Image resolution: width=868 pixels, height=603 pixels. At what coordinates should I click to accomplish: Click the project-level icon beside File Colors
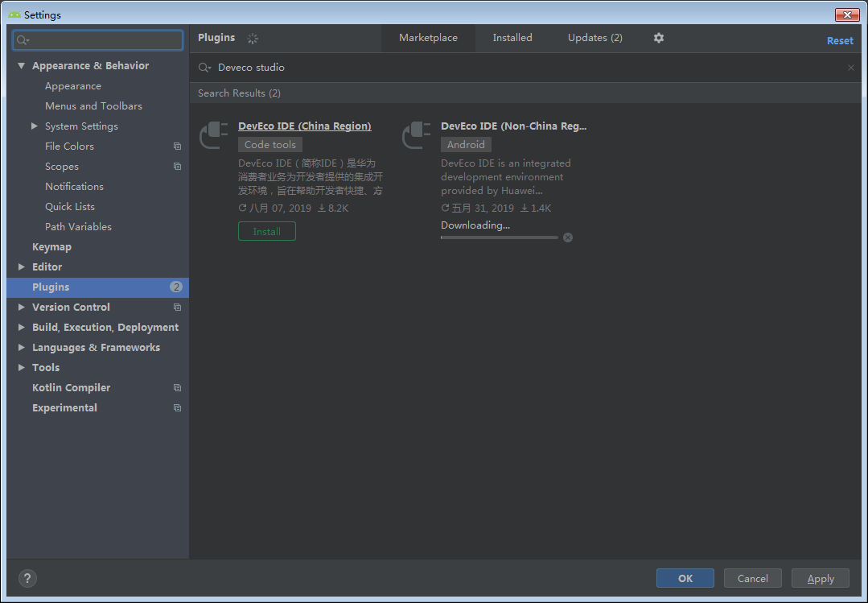click(176, 146)
